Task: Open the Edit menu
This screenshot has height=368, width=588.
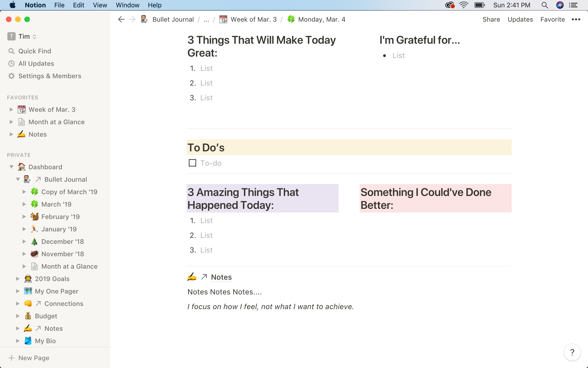Action: tap(79, 5)
